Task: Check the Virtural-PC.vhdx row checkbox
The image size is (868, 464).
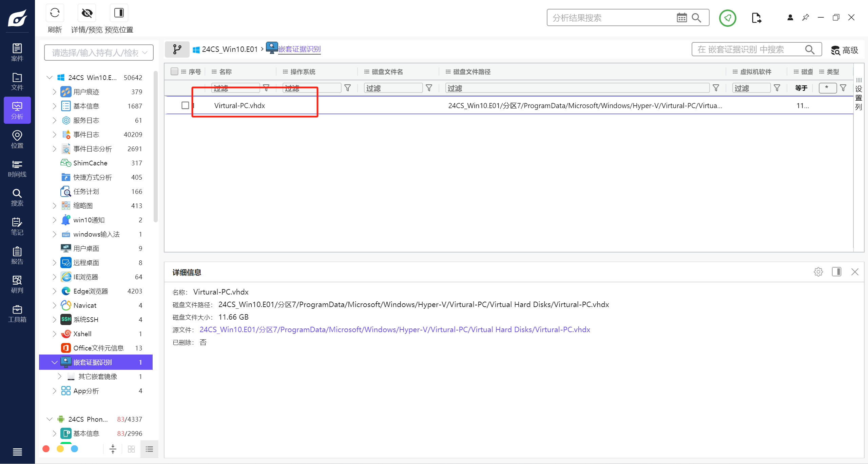Action: 185,105
